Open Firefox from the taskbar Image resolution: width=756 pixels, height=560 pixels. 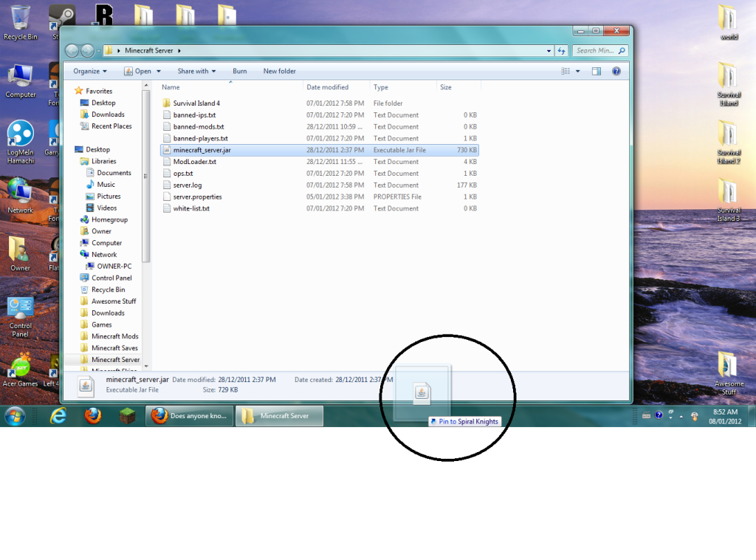click(92, 416)
